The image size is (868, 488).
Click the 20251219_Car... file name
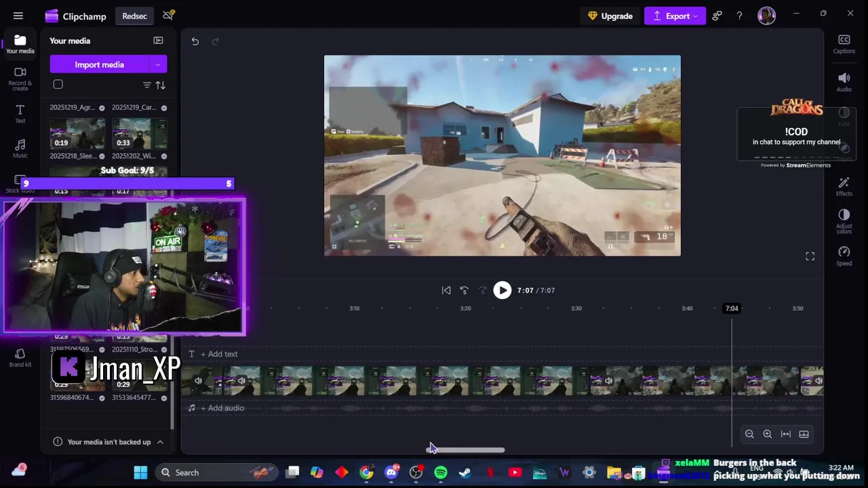tap(135, 107)
